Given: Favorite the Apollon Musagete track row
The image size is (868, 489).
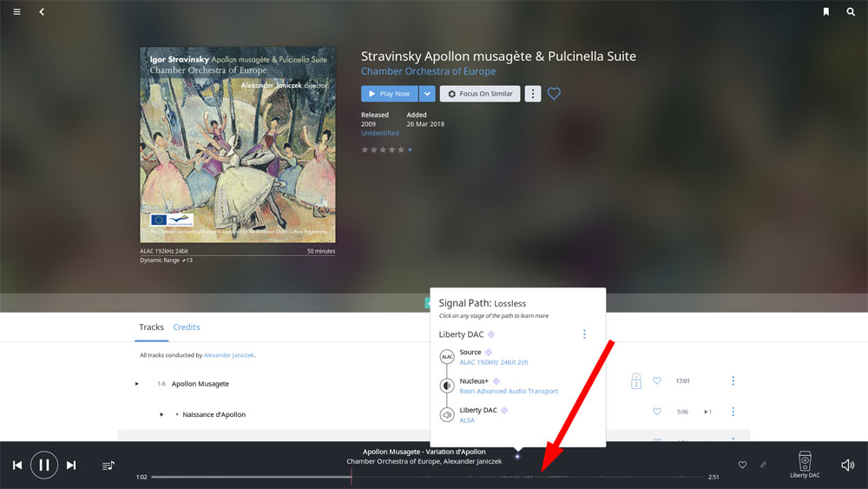Looking at the screenshot, I should 657,381.
